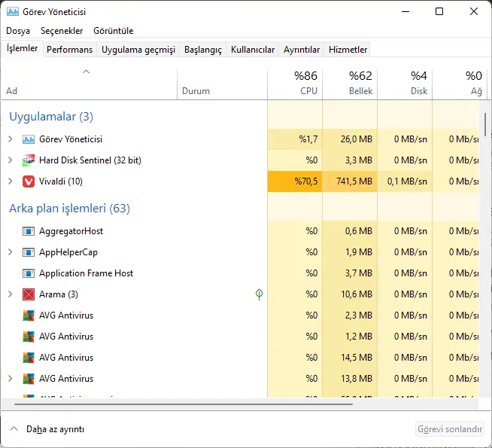Click Vivaldi's 0,1 MB/sn disk cell
This screenshot has width=492, height=448.
click(x=405, y=181)
